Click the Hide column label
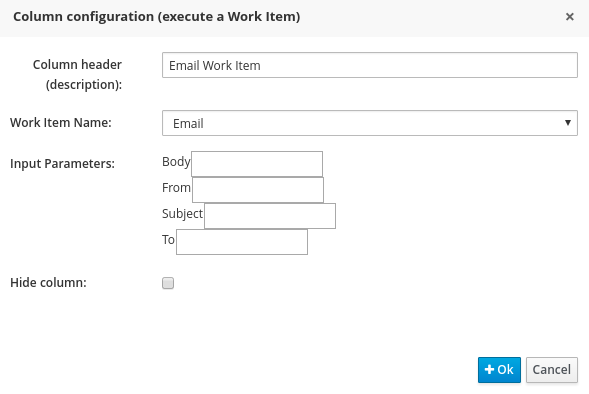Image resolution: width=589 pixels, height=394 pixels. pyautogui.click(x=48, y=282)
